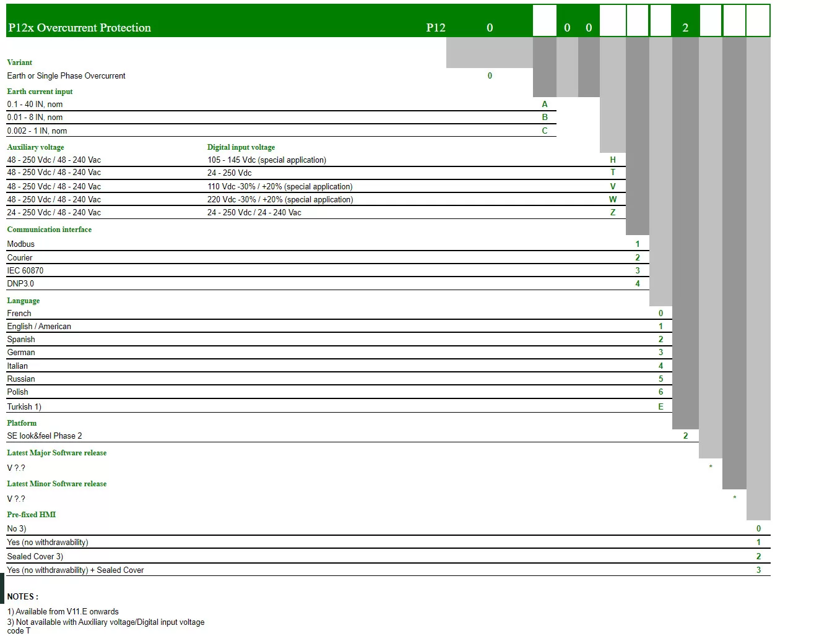Click the German language row
Viewport: 840px width, 636px height.
click(339, 352)
